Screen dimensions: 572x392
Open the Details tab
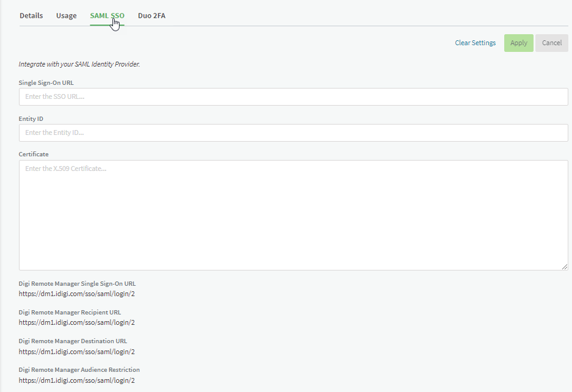click(x=31, y=16)
